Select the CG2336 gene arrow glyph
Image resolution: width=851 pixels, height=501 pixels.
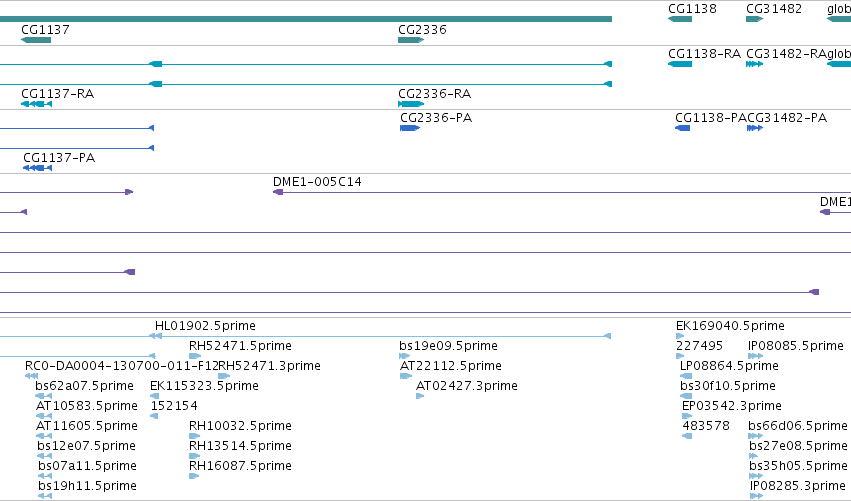pos(411,40)
